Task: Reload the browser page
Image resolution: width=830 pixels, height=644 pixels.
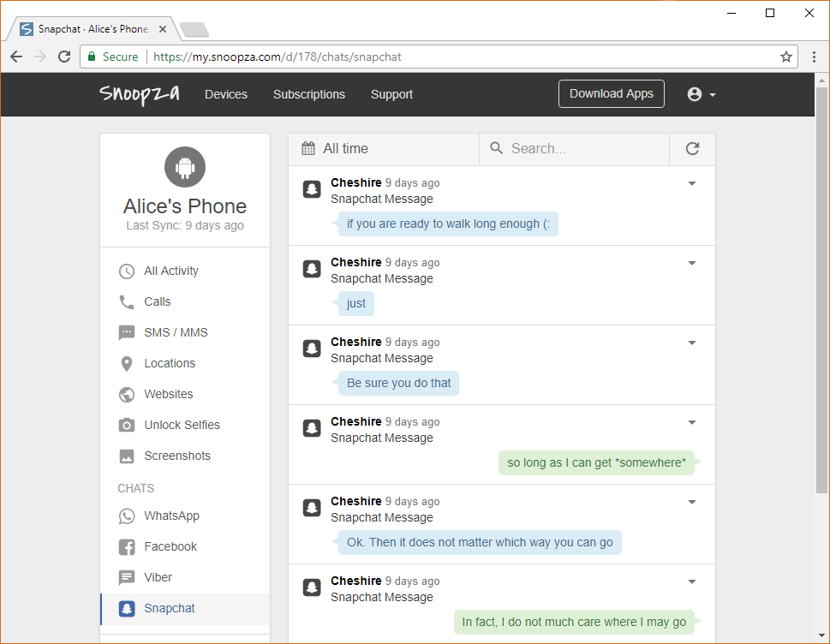Action: pyautogui.click(x=64, y=57)
